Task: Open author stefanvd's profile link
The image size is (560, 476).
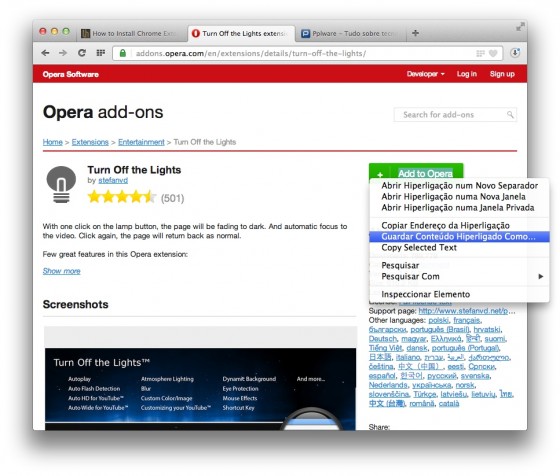Action: [x=113, y=180]
